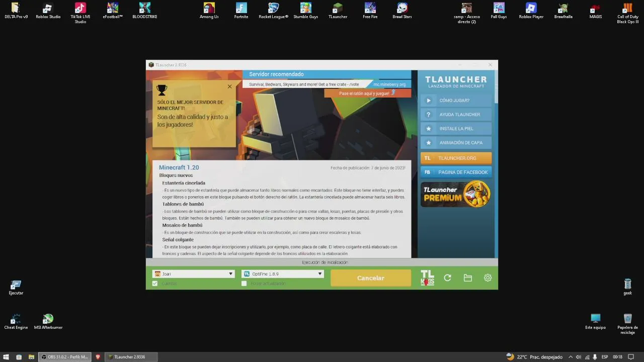Enable the Forzar actualización checkbox

point(244,284)
